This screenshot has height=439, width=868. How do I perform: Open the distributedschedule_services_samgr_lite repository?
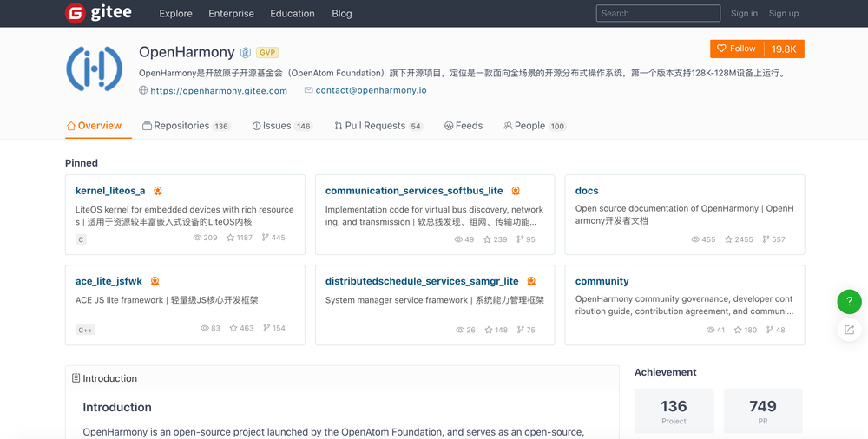pyautogui.click(x=422, y=281)
